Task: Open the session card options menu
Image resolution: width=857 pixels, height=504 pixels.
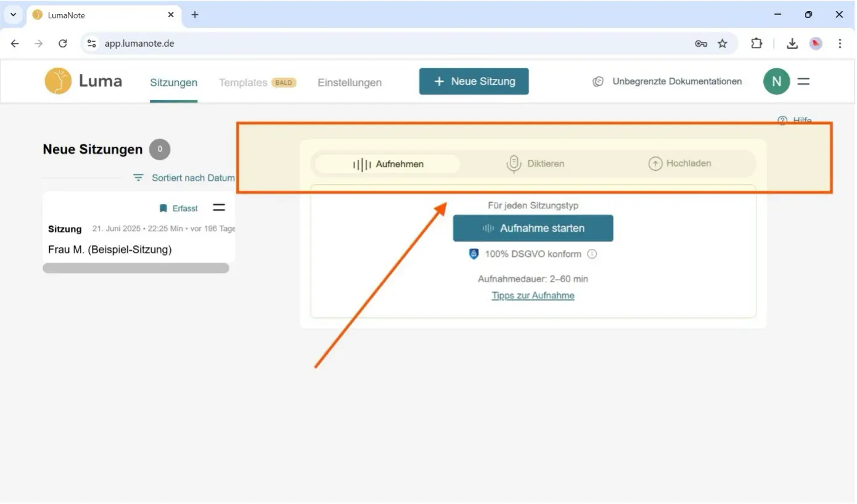Action: click(x=219, y=208)
